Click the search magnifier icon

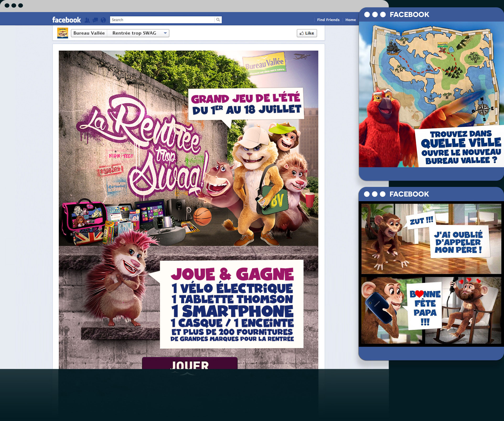218,20
